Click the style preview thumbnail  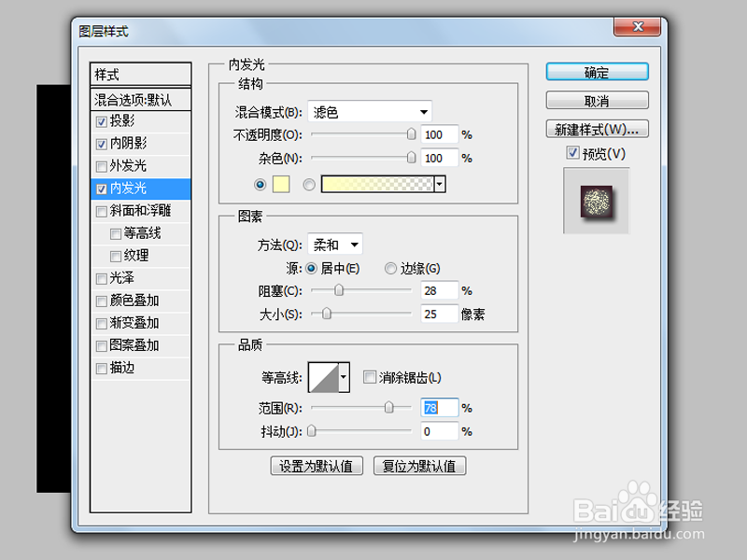[x=596, y=201]
